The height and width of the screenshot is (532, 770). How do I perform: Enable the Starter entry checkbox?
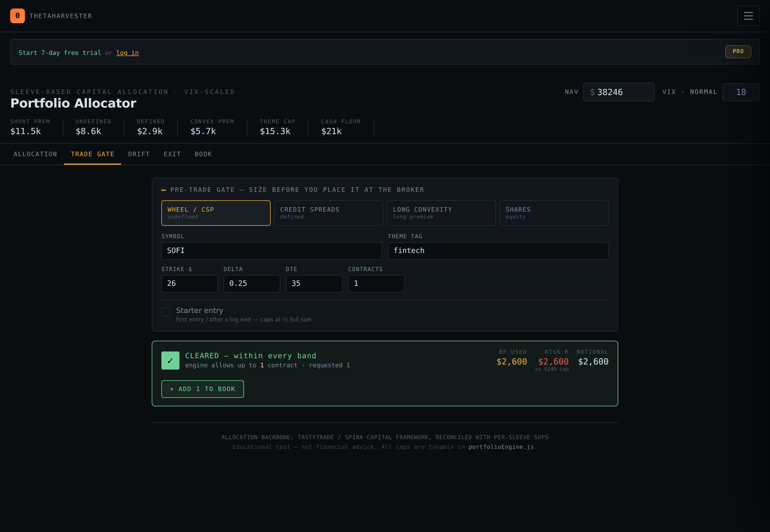coord(166,312)
